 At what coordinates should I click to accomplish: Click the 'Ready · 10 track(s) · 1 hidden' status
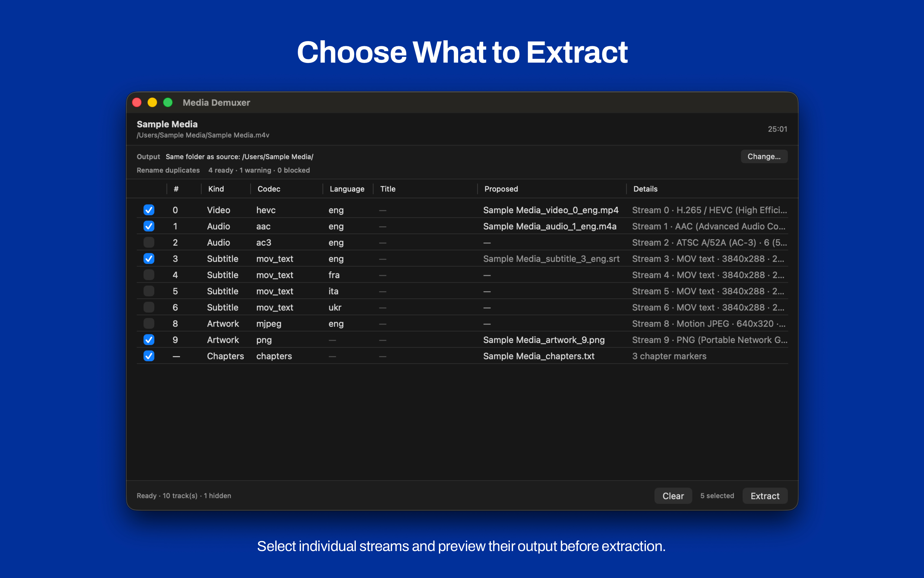[184, 496]
